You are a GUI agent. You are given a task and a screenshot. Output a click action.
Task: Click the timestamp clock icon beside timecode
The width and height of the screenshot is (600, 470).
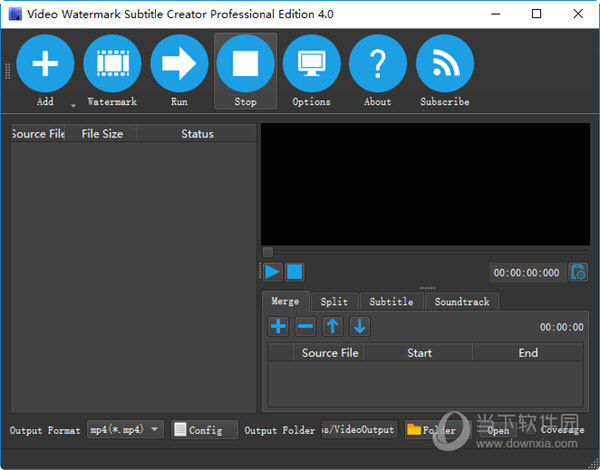coord(578,273)
